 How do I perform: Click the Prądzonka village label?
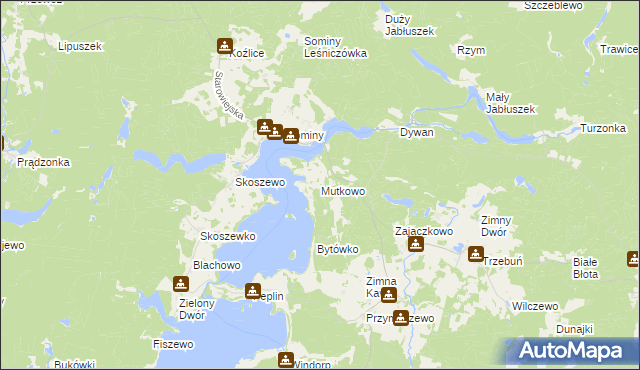point(43,162)
